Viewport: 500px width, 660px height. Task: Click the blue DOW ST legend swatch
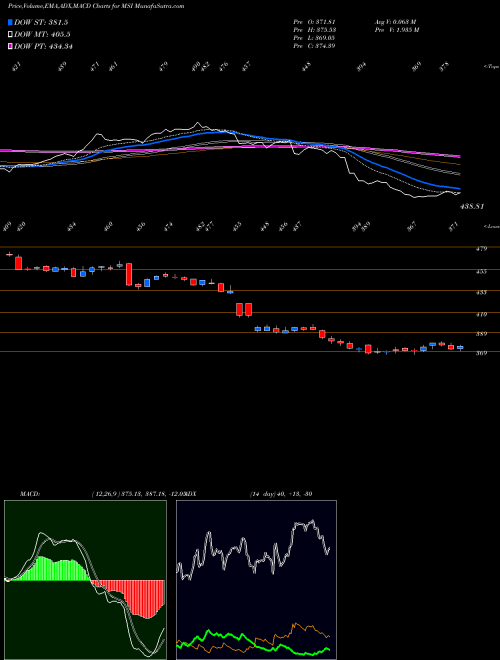10,22
